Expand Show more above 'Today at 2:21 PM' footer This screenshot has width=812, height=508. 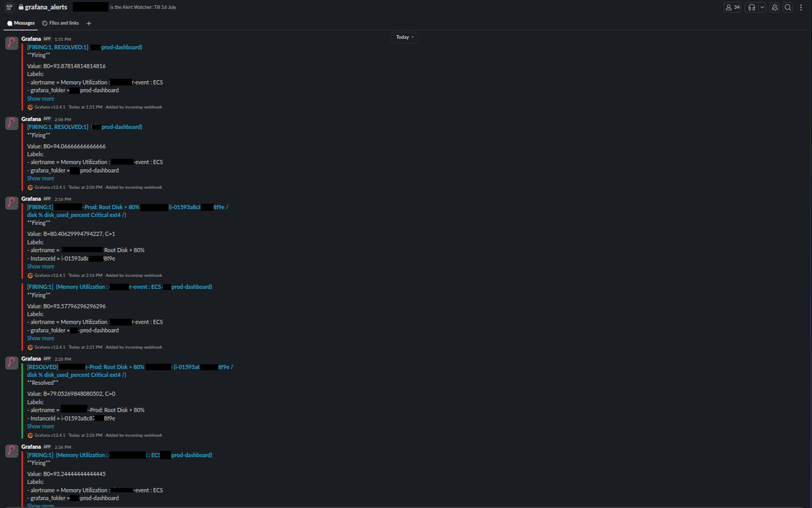(41, 338)
